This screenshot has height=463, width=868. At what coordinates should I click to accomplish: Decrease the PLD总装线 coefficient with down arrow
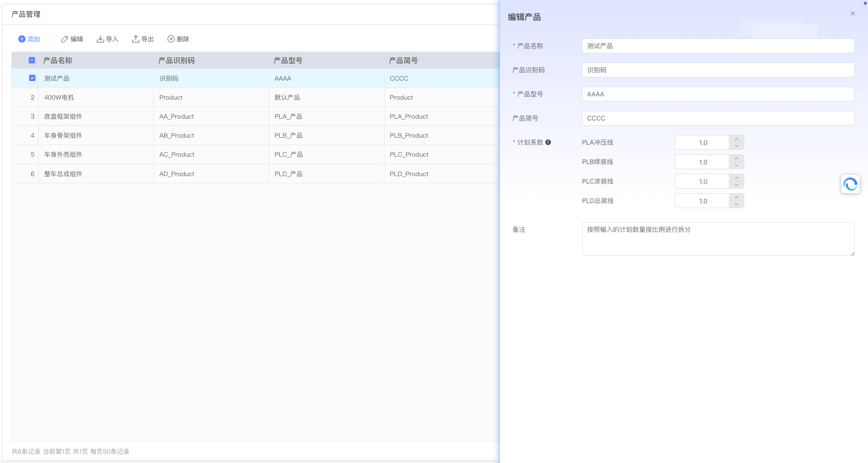736,204
